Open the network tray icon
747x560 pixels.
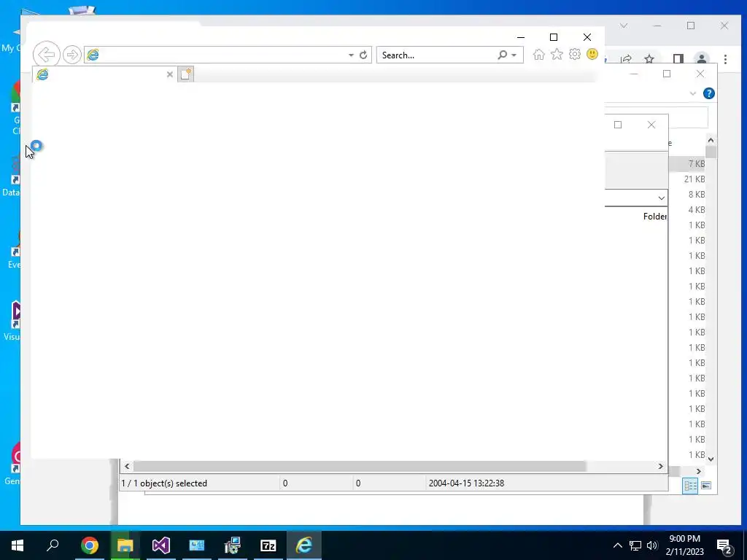tap(635, 545)
